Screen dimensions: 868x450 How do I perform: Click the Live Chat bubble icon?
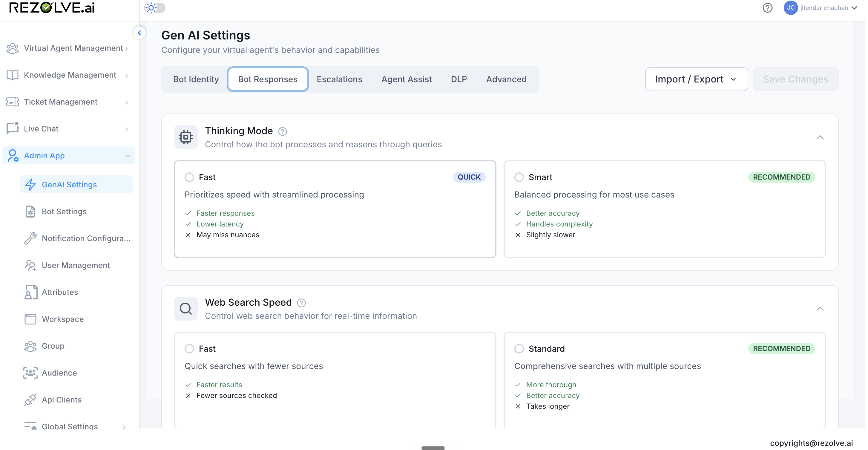pos(13,128)
